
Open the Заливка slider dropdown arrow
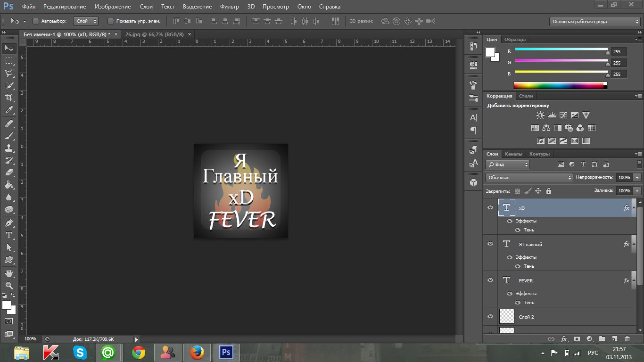[637, 191]
